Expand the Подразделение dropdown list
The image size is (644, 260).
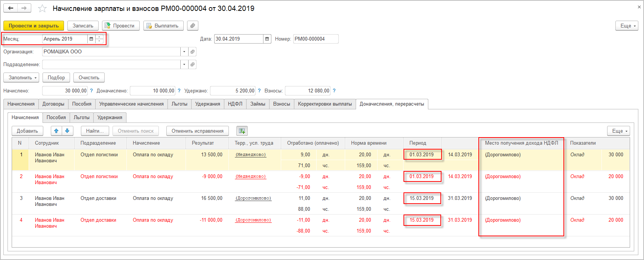tap(184, 65)
